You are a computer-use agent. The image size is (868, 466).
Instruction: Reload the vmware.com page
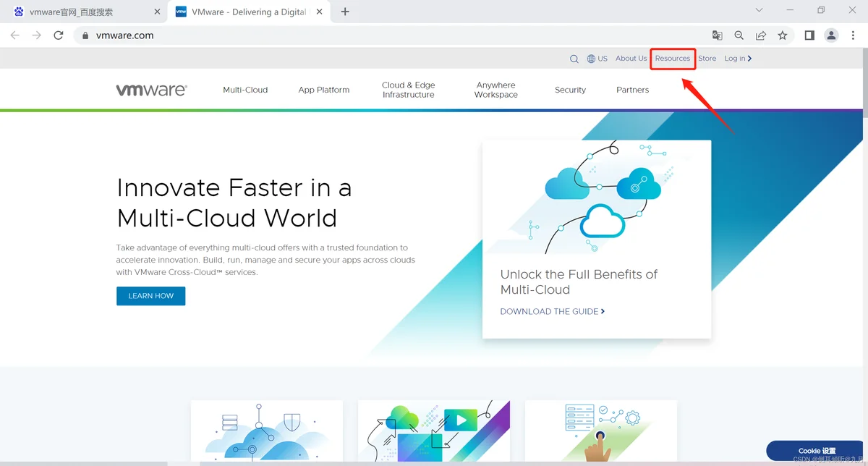59,35
